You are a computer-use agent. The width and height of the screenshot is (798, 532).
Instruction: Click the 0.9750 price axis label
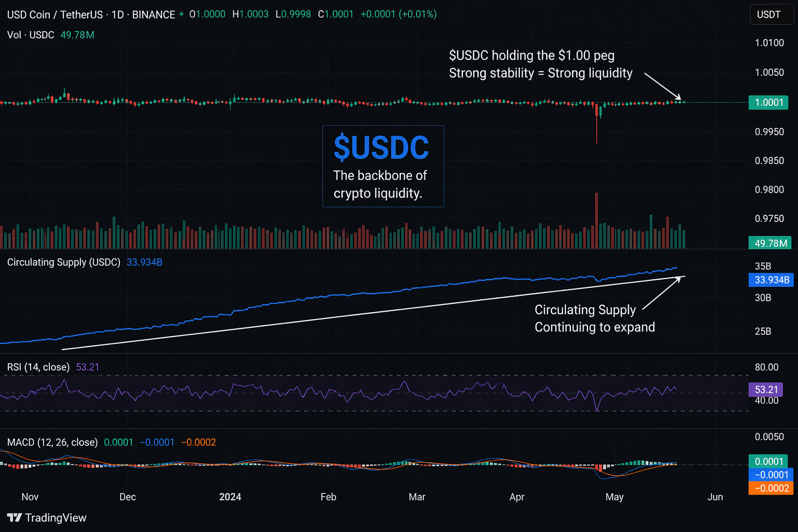click(769, 219)
